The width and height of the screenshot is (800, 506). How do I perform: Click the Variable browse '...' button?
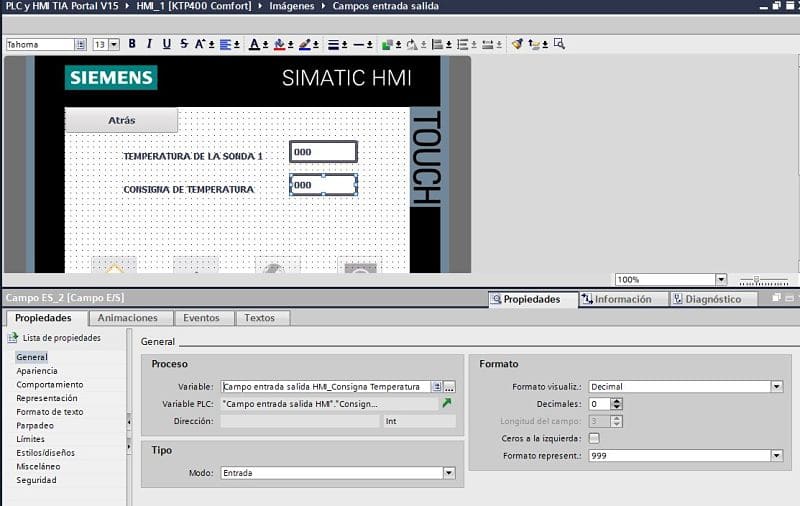pyautogui.click(x=449, y=387)
